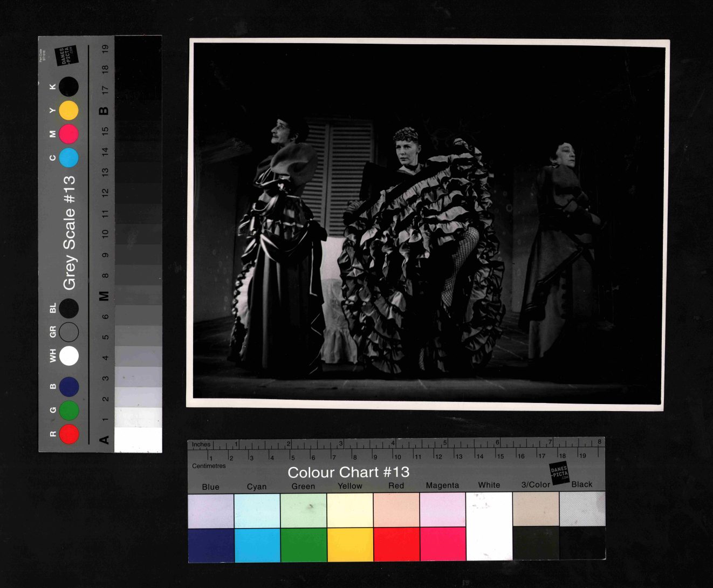Pick the dark blue patch under Blue
Screen dimensions: 713x588
211,544
